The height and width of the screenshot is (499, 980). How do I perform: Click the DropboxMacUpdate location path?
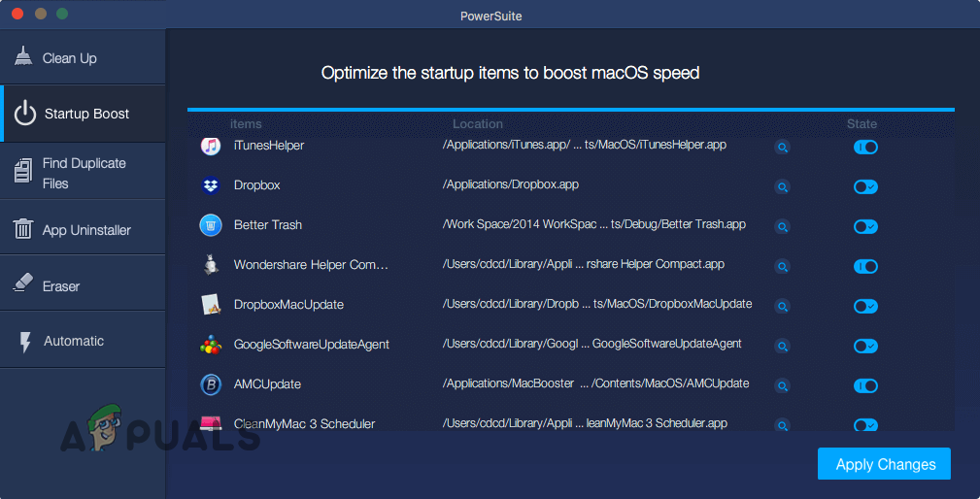tap(597, 304)
